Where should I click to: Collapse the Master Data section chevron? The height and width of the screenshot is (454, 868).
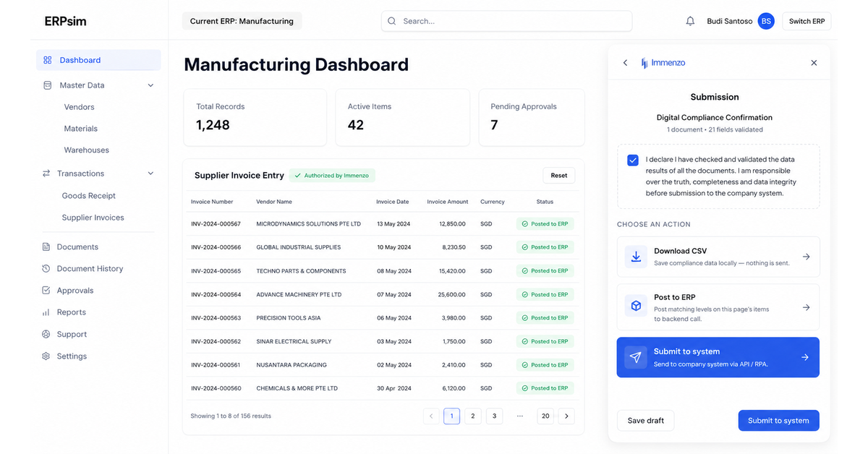(x=150, y=85)
